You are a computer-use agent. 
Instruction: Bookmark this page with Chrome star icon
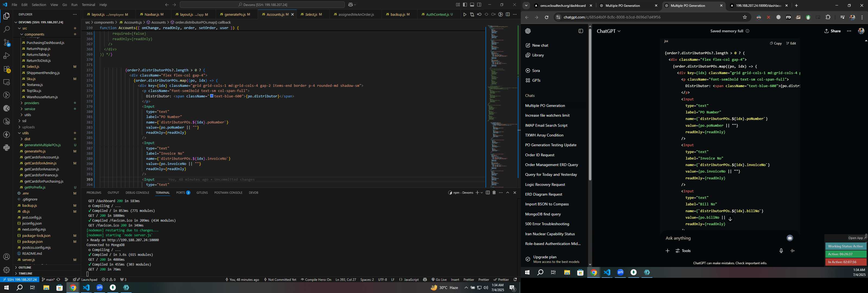tap(745, 17)
